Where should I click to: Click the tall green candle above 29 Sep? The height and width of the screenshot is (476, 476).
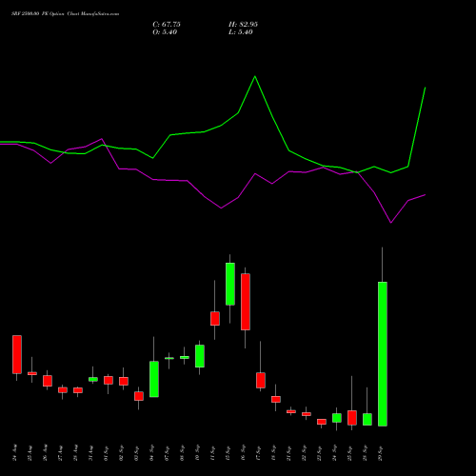(383, 354)
